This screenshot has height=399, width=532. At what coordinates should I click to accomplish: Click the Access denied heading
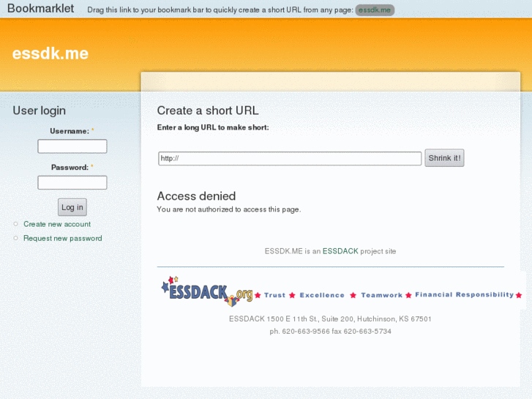click(196, 196)
